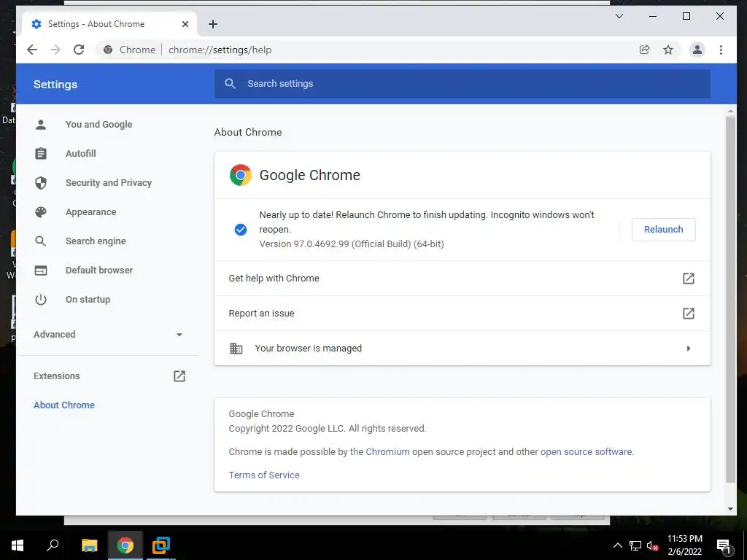Open the Chromium project link
The height and width of the screenshot is (560, 747).
click(x=388, y=452)
